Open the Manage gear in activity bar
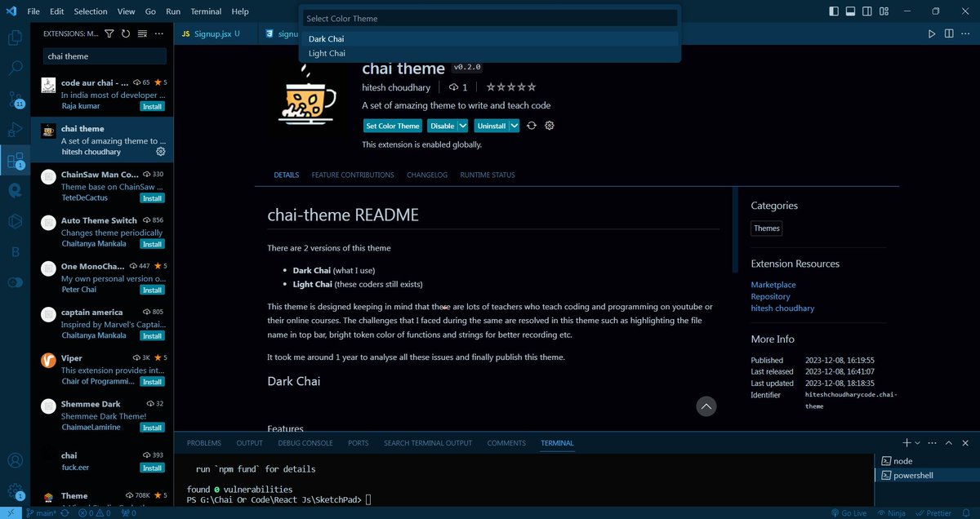 click(x=15, y=492)
